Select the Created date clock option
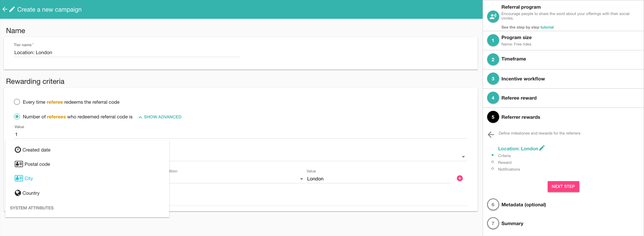 pyautogui.click(x=33, y=150)
